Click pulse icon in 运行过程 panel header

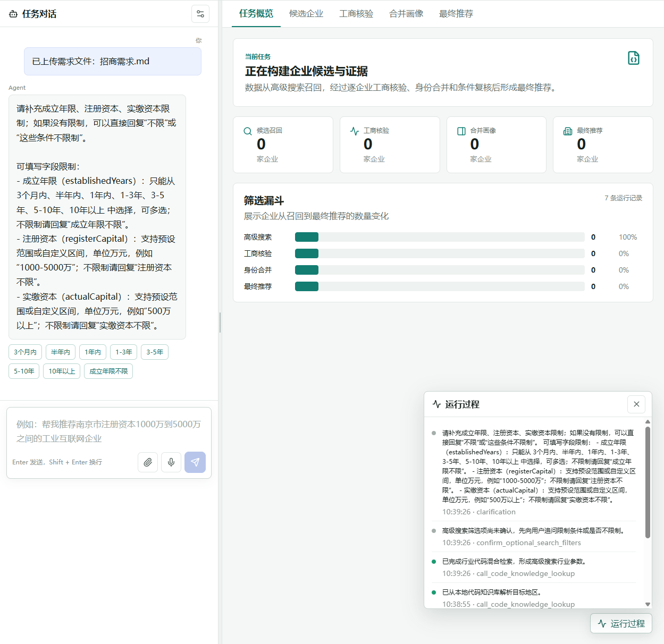(437, 404)
